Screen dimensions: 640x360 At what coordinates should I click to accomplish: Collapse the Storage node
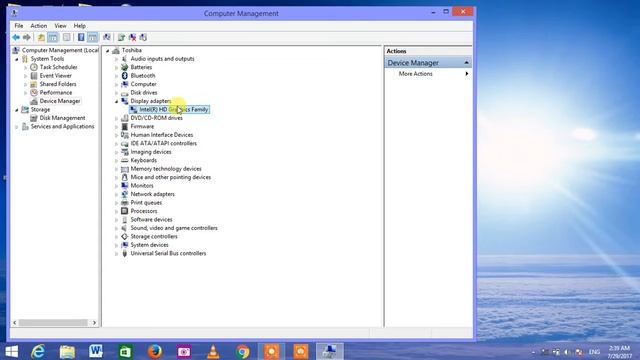pyautogui.click(x=17, y=110)
